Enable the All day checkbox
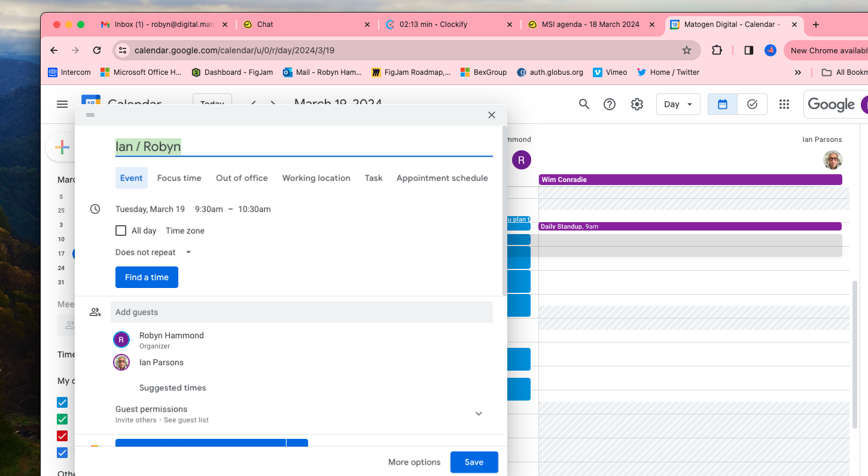The image size is (868, 476). point(121,231)
